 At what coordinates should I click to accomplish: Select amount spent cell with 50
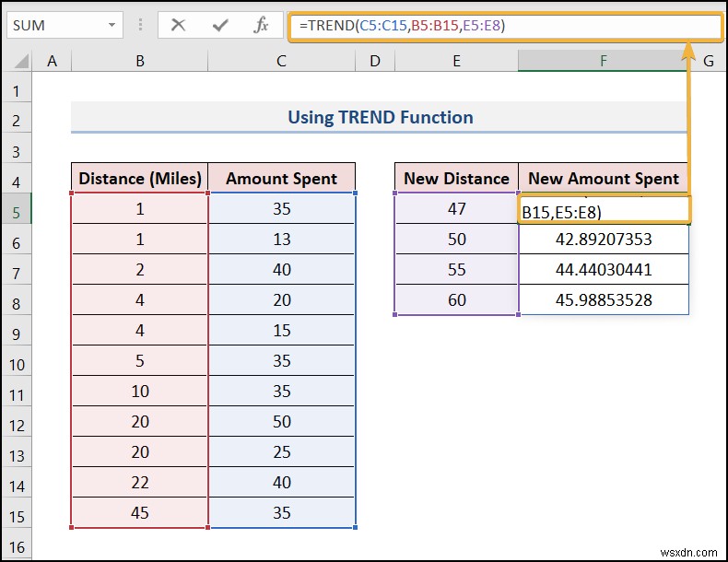tap(281, 421)
